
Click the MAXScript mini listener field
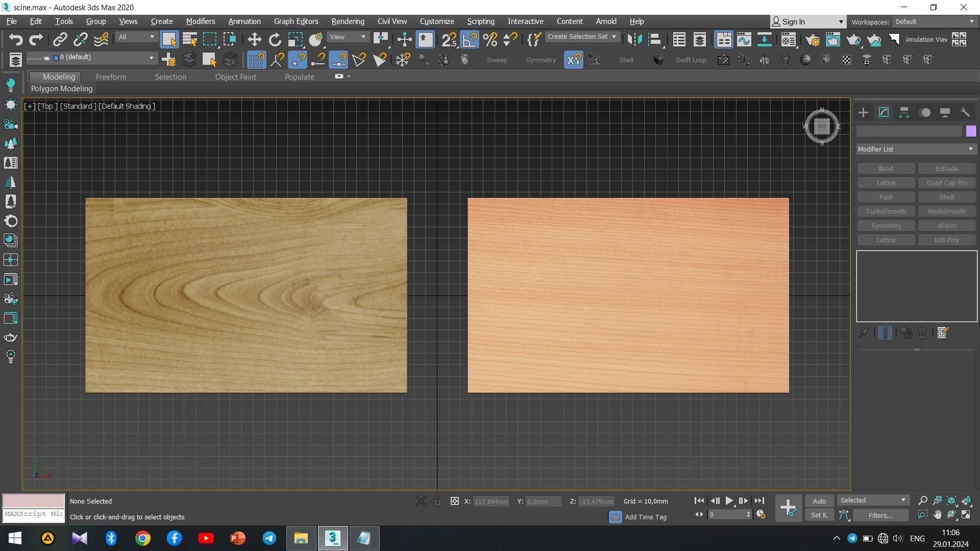pyautogui.click(x=34, y=514)
